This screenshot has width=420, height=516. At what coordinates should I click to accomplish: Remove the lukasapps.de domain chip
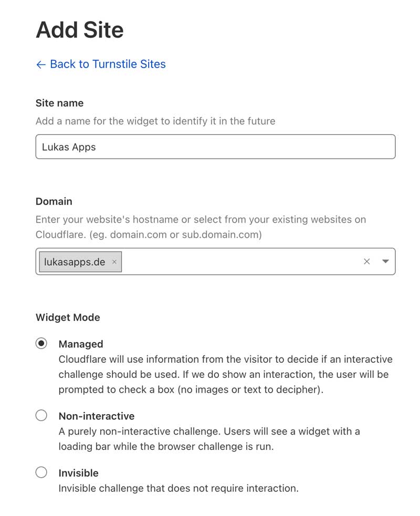coord(114,261)
